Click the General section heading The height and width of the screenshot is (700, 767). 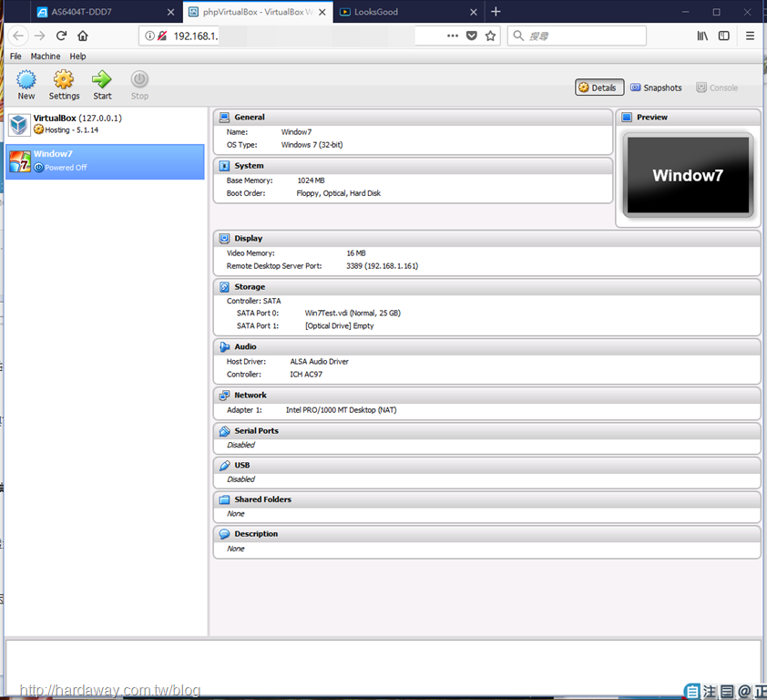tap(250, 118)
